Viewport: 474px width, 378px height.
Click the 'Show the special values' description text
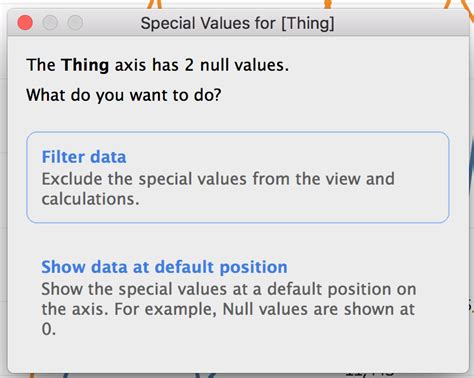(229, 309)
